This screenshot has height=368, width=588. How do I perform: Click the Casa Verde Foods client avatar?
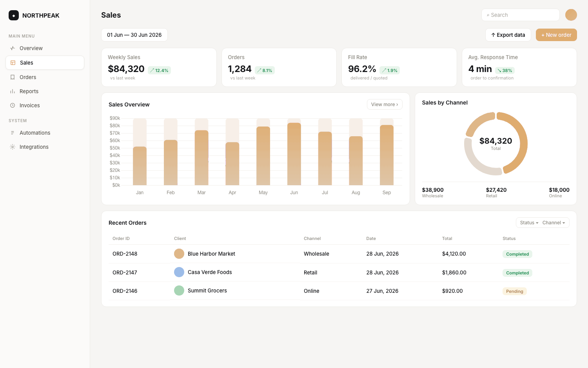click(179, 272)
